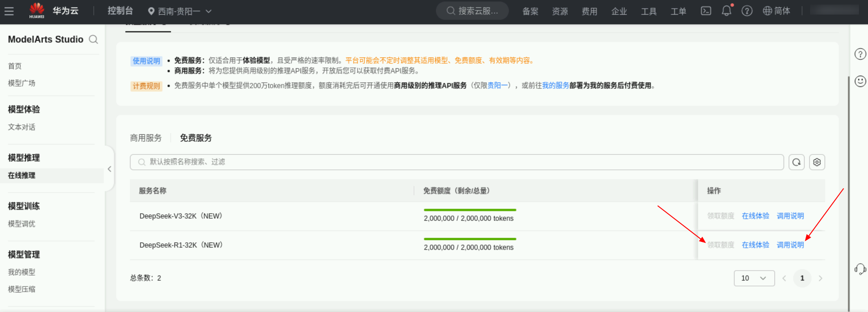Image resolution: width=868 pixels, height=312 pixels.
Task: Click 领取额度 for DeepSeek-V3-32K
Action: (721, 216)
